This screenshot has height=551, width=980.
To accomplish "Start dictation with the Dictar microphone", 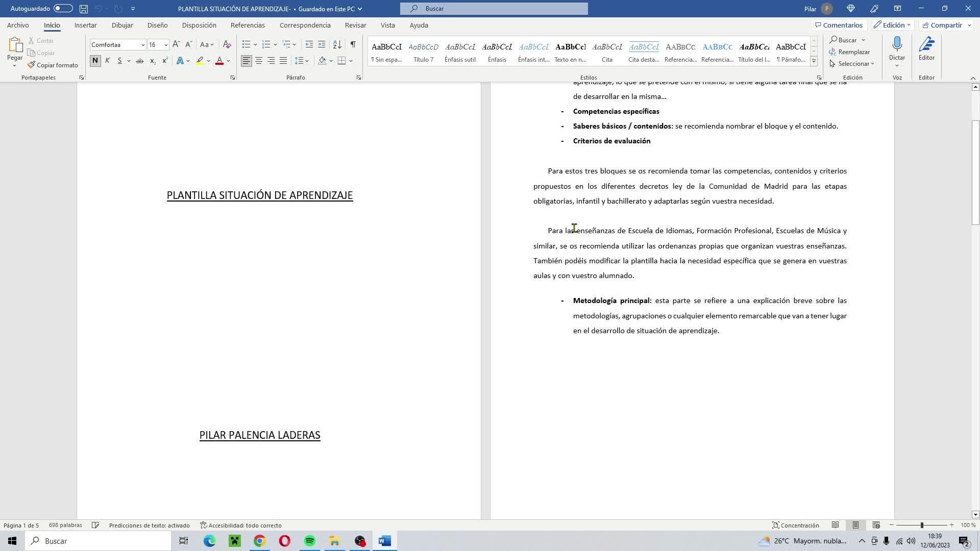I will pyautogui.click(x=897, y=46).
